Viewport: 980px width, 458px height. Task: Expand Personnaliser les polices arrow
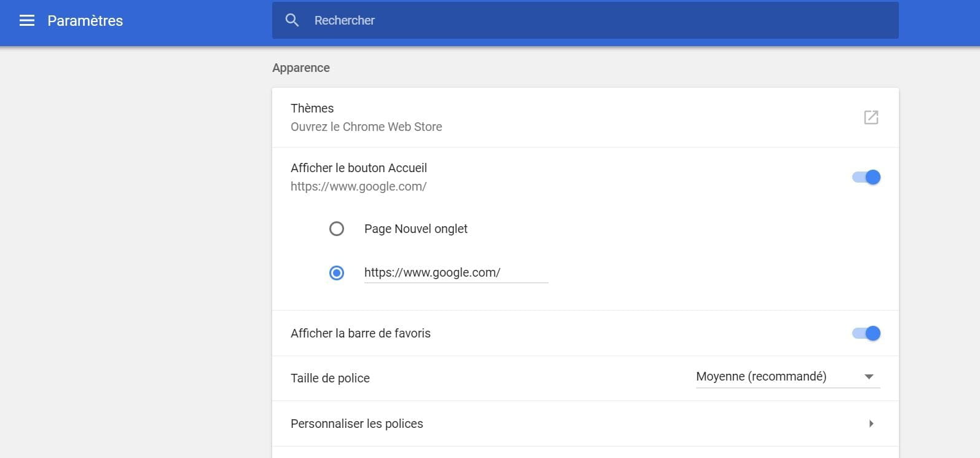(871, 424)
